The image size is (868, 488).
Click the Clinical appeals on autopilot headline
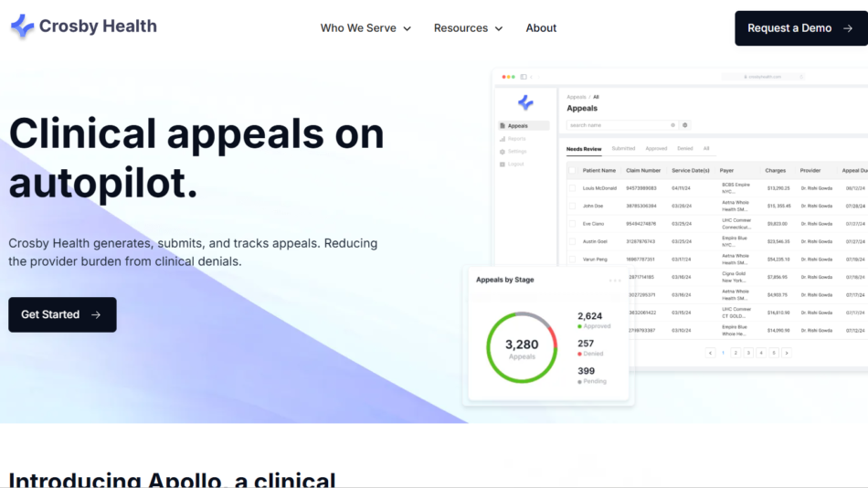coord(196,158)
